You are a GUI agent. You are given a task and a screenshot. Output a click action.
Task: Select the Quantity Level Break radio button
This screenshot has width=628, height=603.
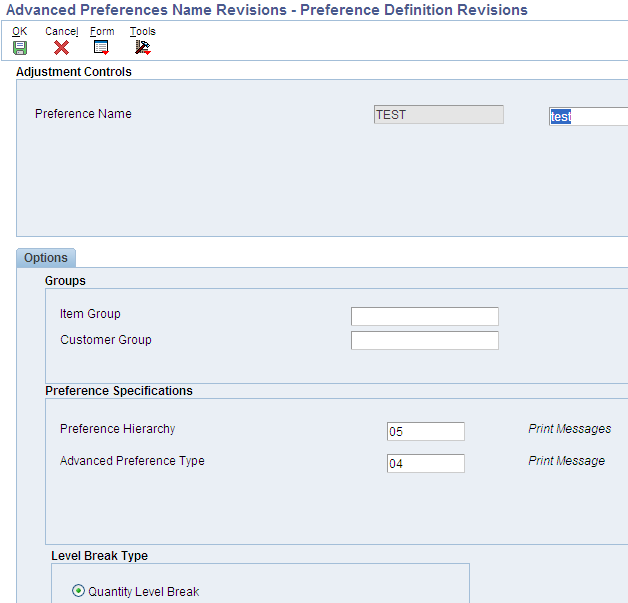78,591
